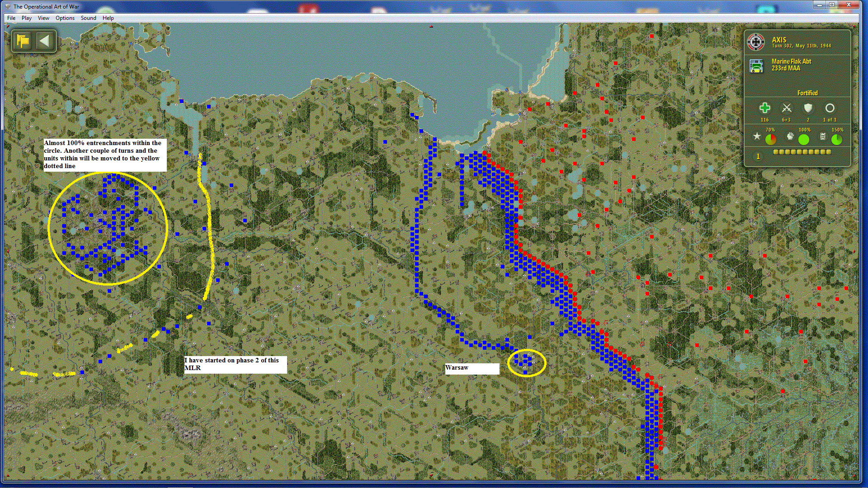Image resolution: width=868 pixels, height=488 pixels.
Task: Click the Axis iron cross emblem
Action: (x=756, y=42)
